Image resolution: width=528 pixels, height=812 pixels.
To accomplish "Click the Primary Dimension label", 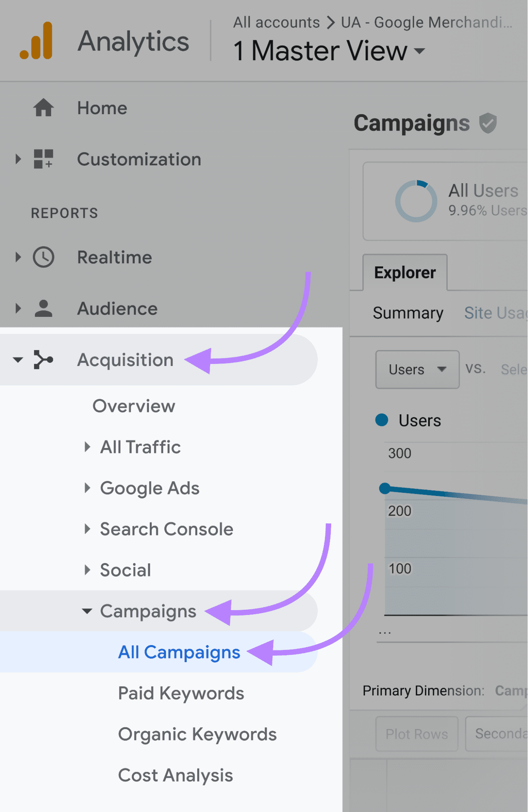I will [424, 691].
